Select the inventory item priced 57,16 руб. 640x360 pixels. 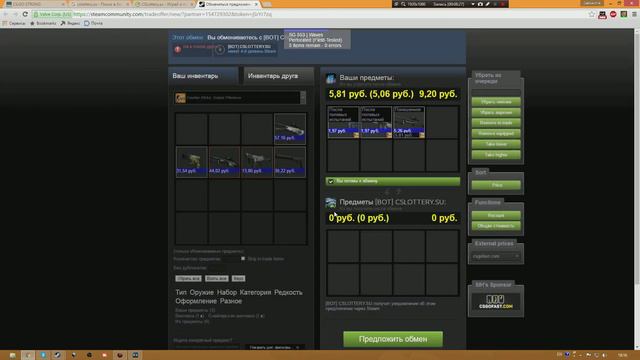coord(290,129)
